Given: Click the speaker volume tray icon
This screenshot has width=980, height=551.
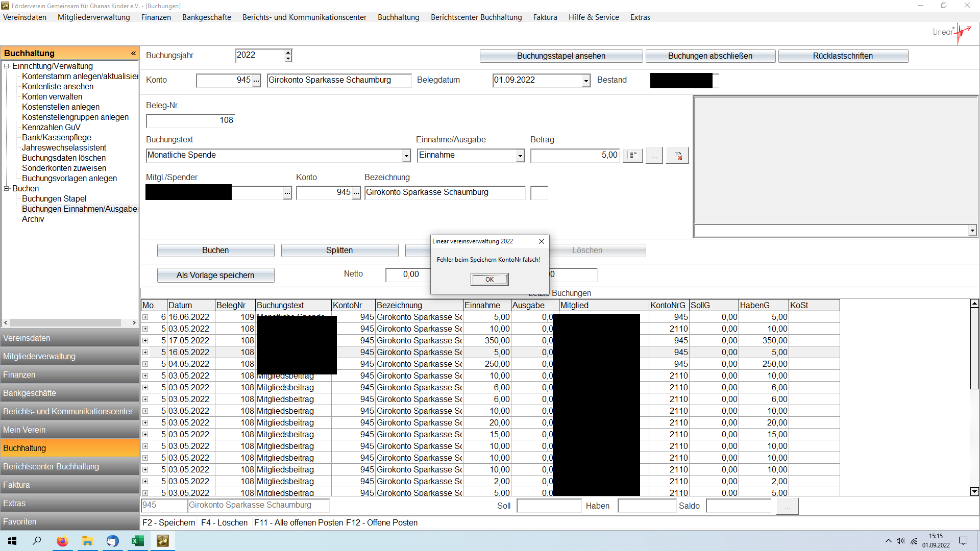Looking at the screenshot, I should pyautogui.click(x=900, y=541).
